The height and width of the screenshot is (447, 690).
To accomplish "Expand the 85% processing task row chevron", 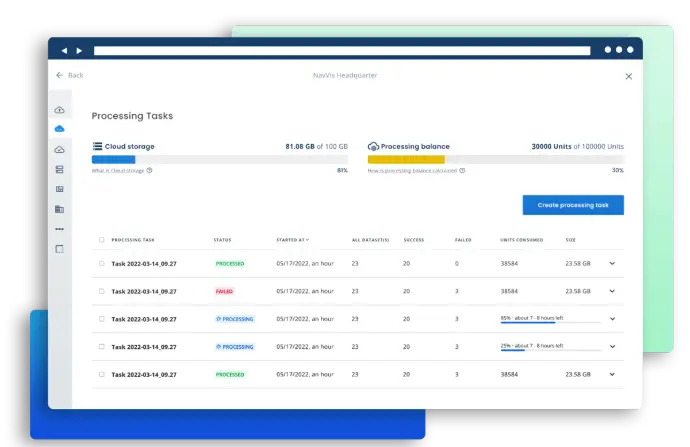I will coord(612,319).
